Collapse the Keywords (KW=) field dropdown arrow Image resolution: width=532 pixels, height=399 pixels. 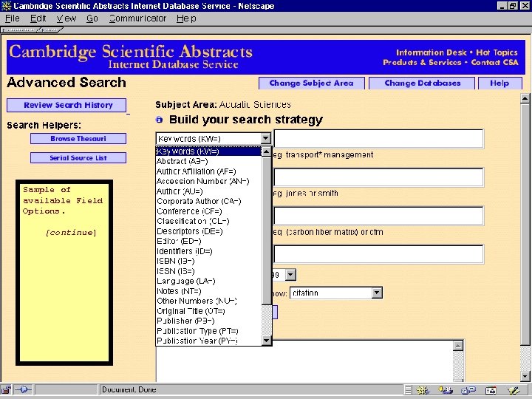pos(266,138)
